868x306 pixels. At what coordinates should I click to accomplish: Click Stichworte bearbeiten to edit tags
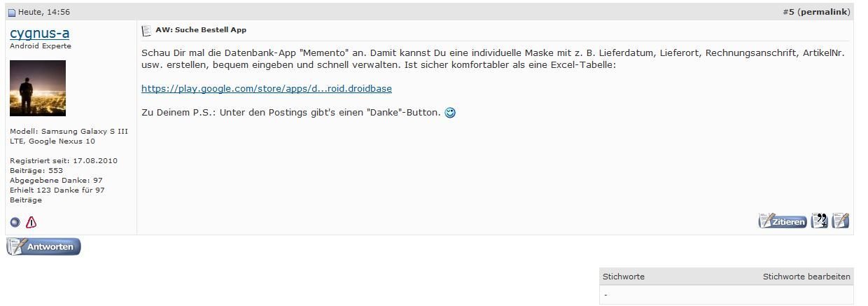[806, 277]
